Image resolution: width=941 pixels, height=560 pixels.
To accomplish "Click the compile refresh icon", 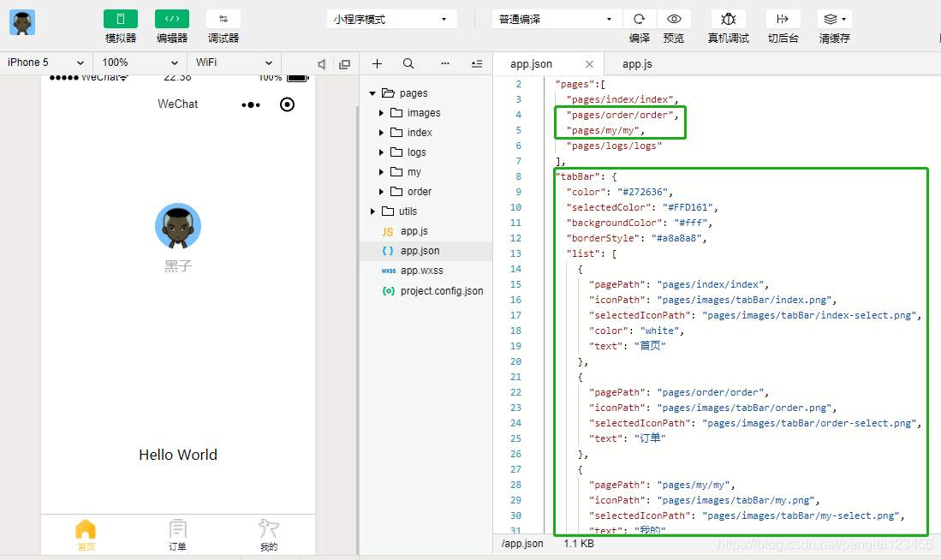I will [639, 19].
